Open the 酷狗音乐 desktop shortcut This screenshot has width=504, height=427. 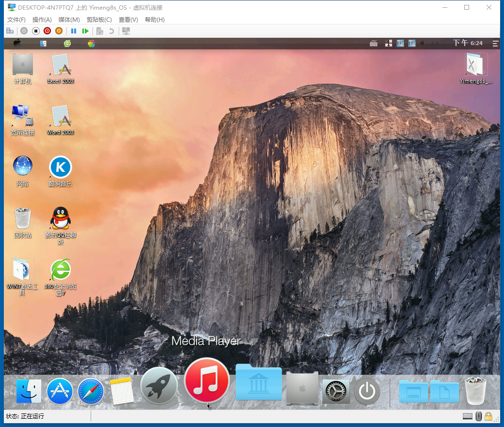point(61,168)
